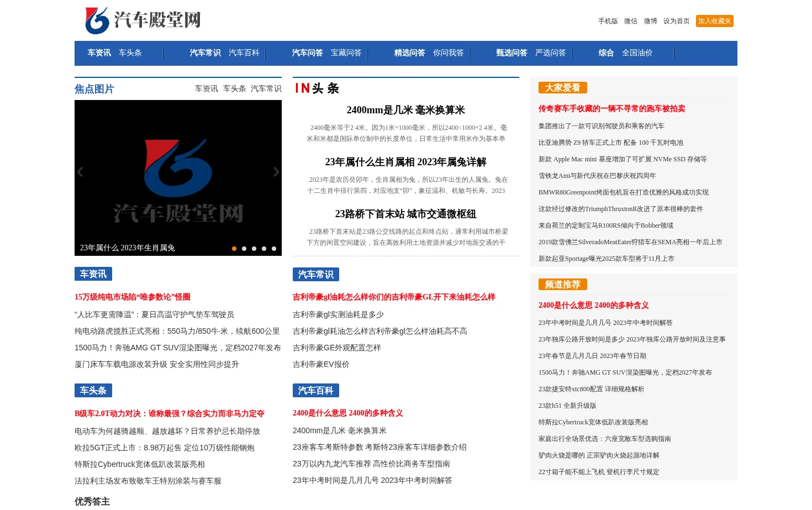Open 汽车百科 in the navigation bar
This screenshot has height=510, width=812.
pos(244,53)
